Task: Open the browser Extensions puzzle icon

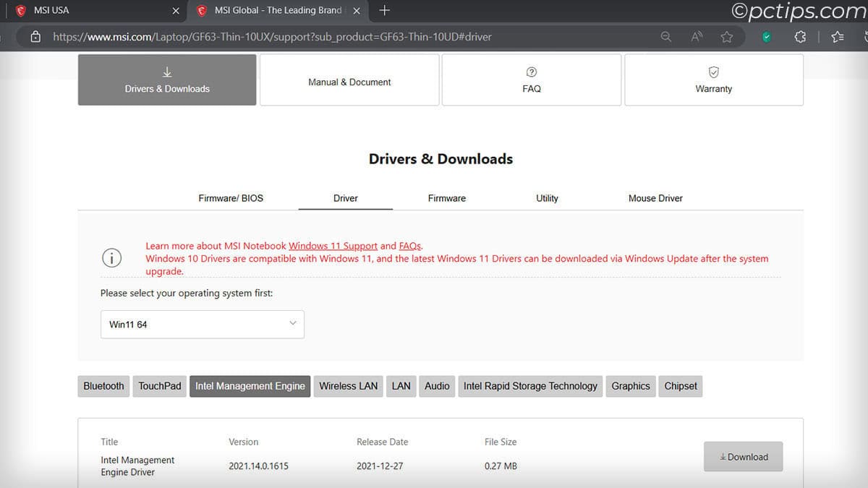Action: coord(800,37)
